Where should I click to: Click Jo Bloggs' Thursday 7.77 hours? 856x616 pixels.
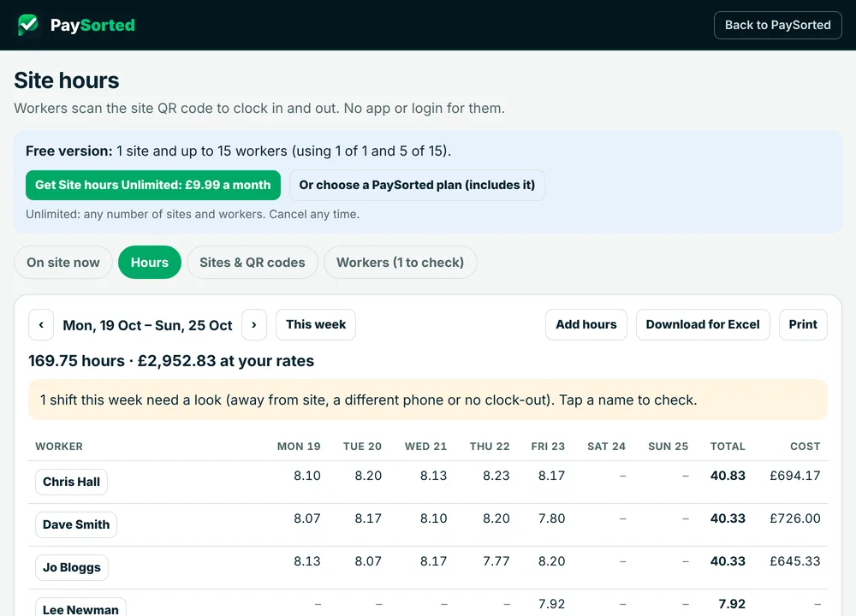click(x=496, y=561)
